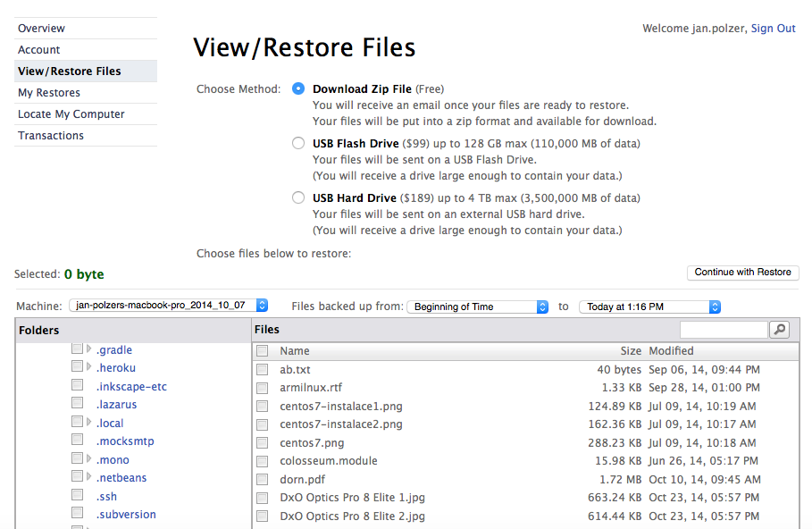This screenshot has height=529, width=812.
Task: Sort files by the Size column header
Action: (631, 351)
